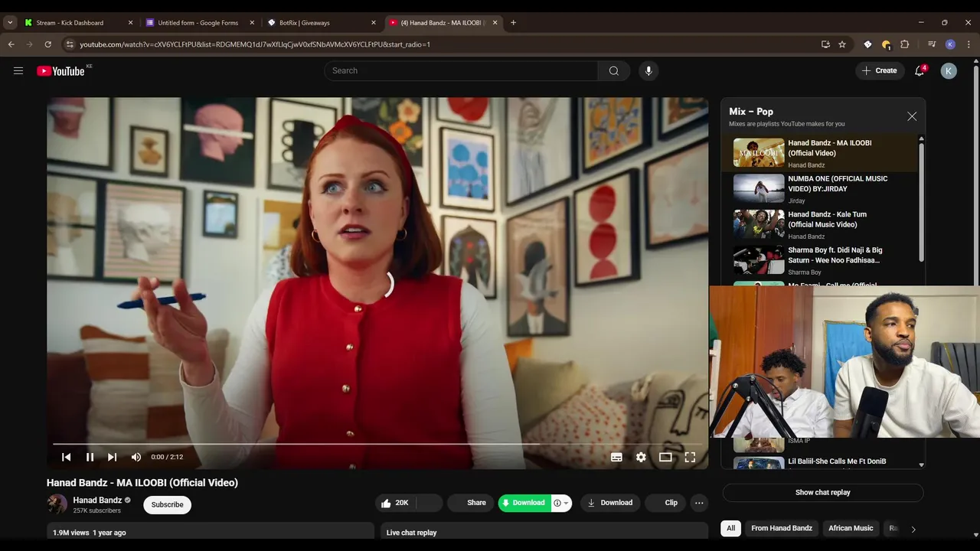Open the Chrome profile avatar
980x551 pixels.
pyautogui.click(x=950, y=44)
